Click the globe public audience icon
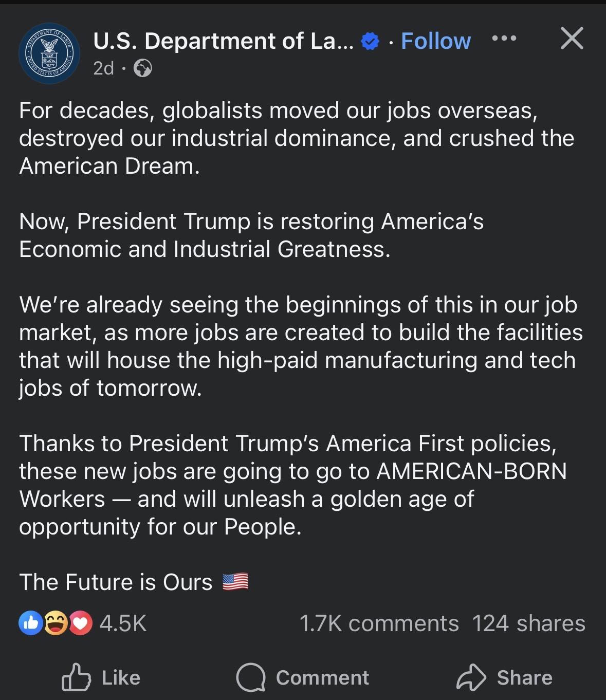Viewport: 606px width, 700px height. pyautogui.click(x=142, y=68)
